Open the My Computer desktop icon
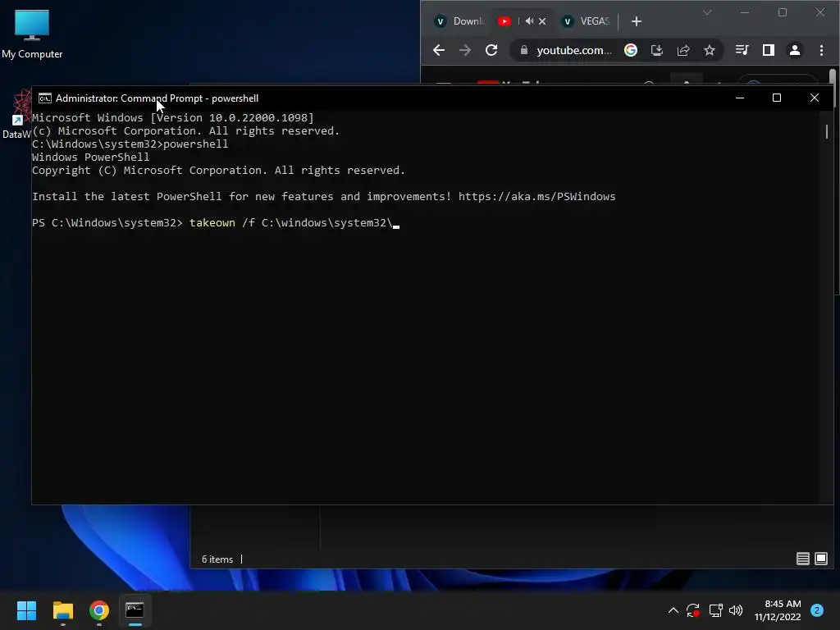The width and height of the screenshot is (840, 630). tap(32, 34)
